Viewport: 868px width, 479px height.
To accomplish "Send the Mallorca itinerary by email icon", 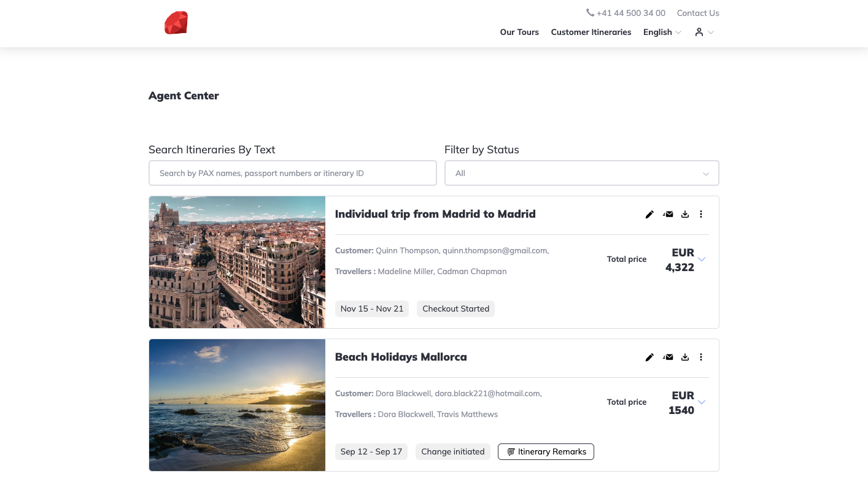I will pos(668,357).
